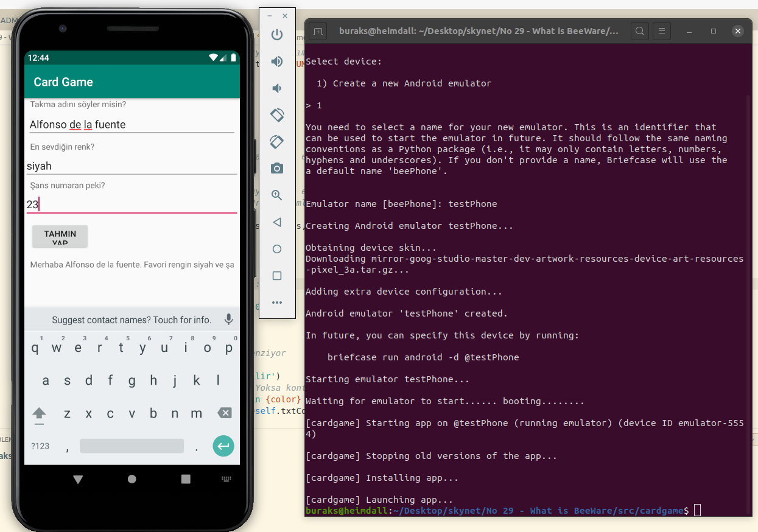758x532 pixels.
Task: Rotate the emulator left
Action: point(277,115)
